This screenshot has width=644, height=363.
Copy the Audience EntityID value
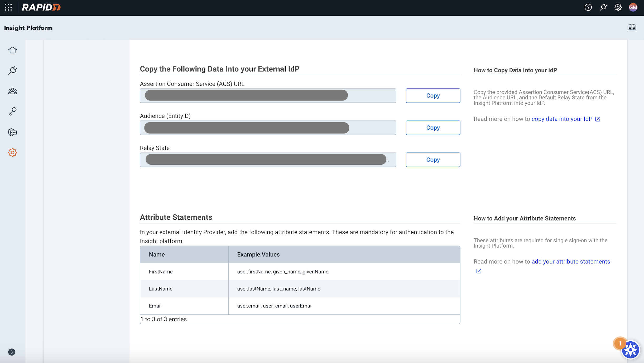coord(433,128)
